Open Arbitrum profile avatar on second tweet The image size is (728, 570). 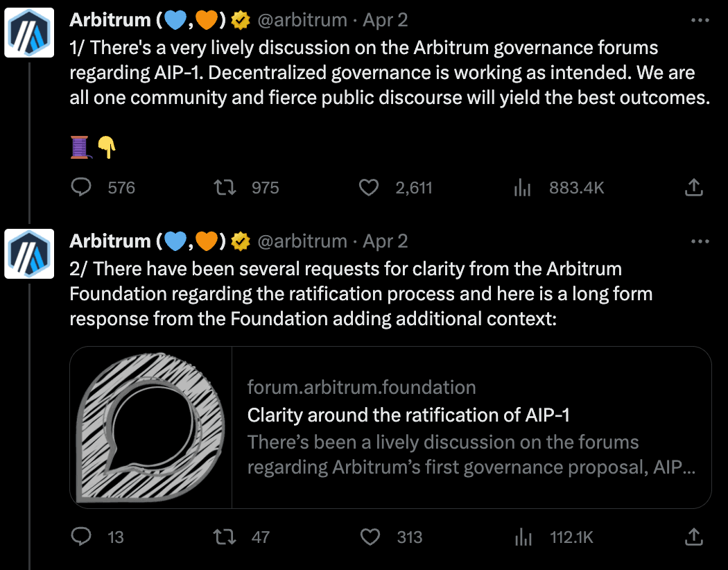29,253
